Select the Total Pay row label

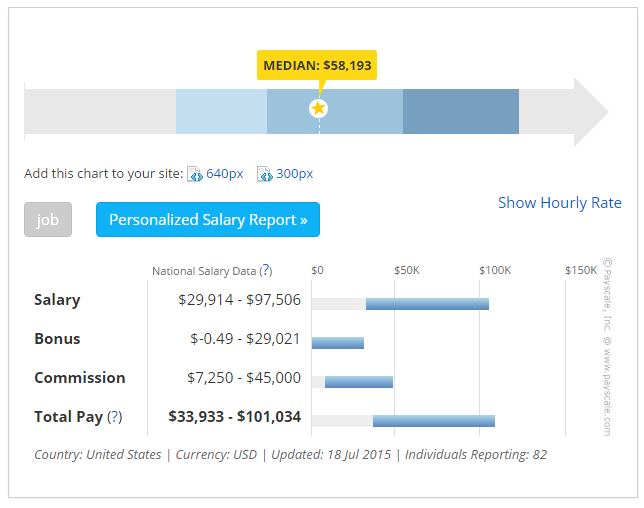[68, 417]
